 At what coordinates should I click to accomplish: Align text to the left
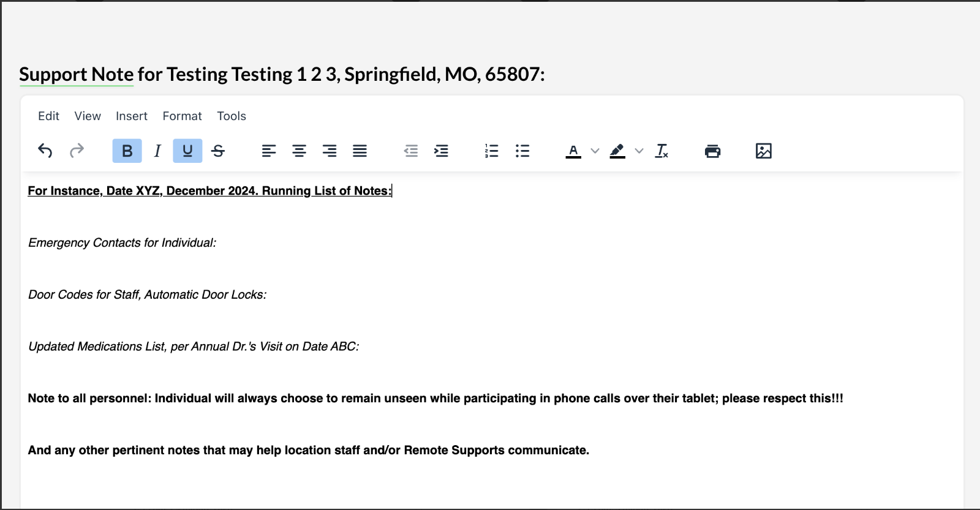[269, 151]
